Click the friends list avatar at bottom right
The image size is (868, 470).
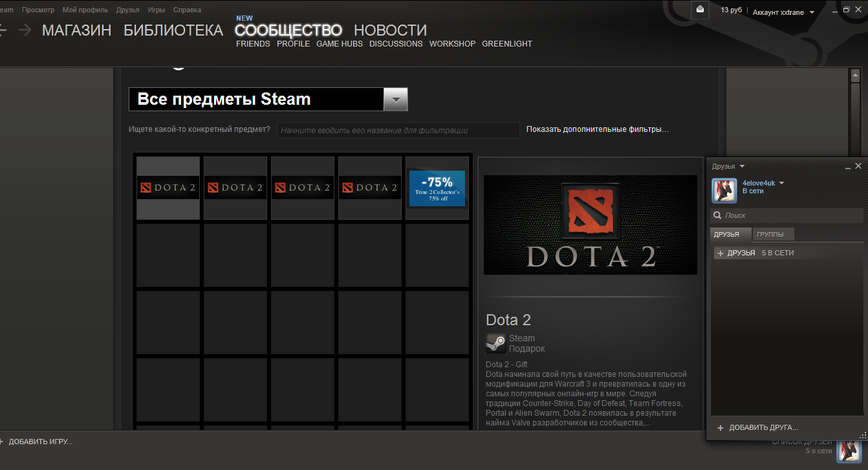point(849,450)
